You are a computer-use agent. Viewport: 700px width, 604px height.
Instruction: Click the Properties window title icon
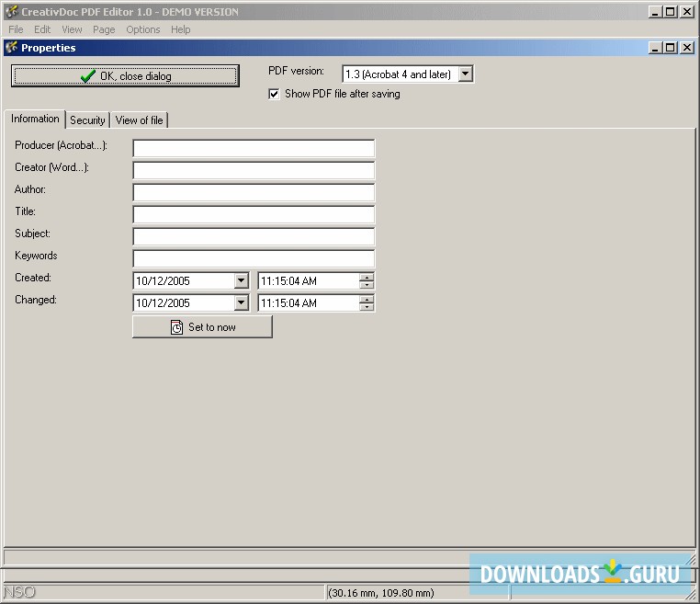click(x=12, y=48)
